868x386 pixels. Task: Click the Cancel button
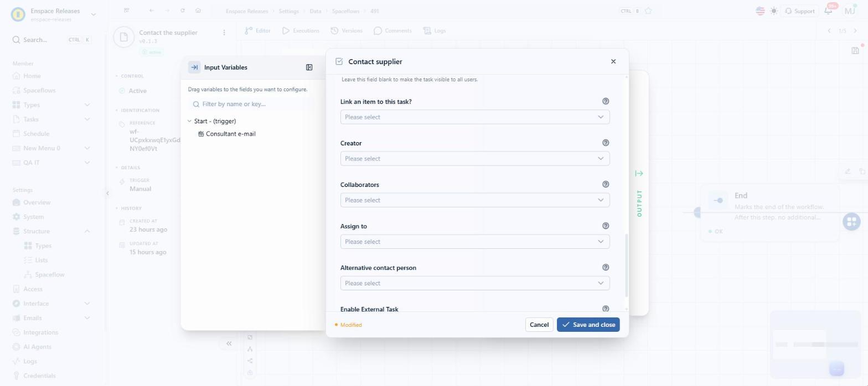pyautogui.click(x=539, y=325)
